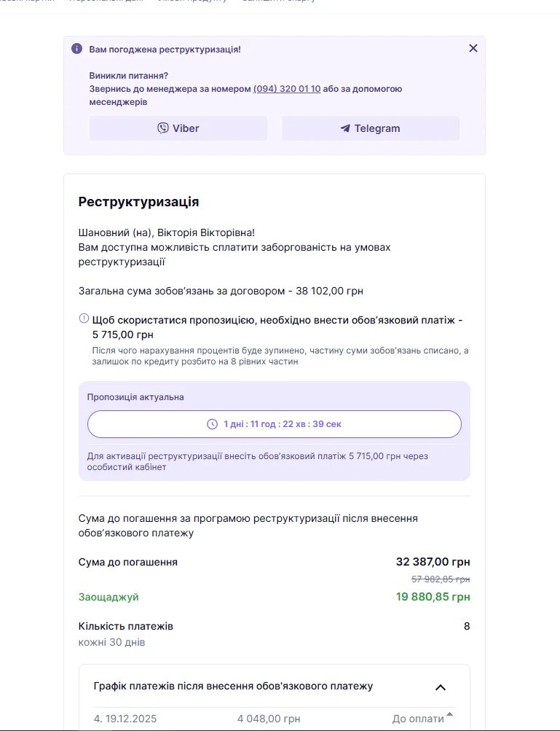Select the payment row dated 19.12.2025
Image resolution: width=560 pixels, height=731 pixels.
(x=125, y=719)
